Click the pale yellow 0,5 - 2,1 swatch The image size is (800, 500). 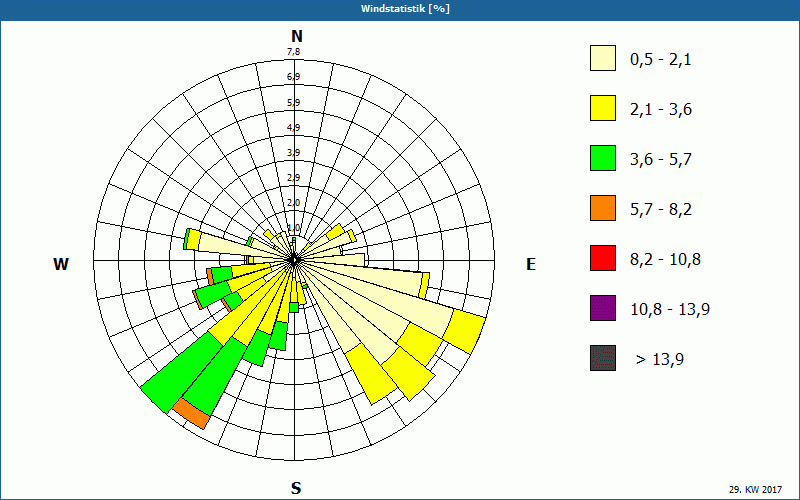tap(603, 58)
